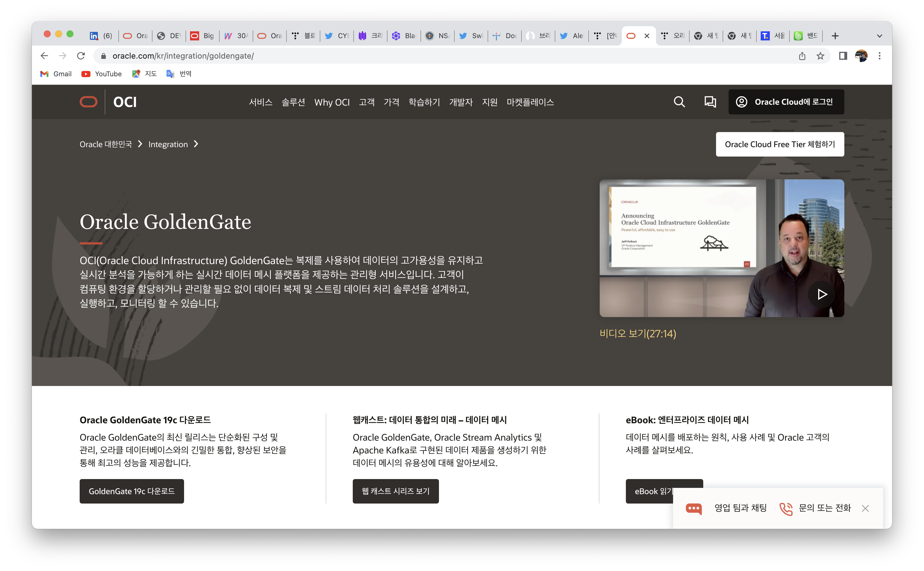Click the search magnifier icon in OCI header
The image size is (924, 571).
click(679, 102)
